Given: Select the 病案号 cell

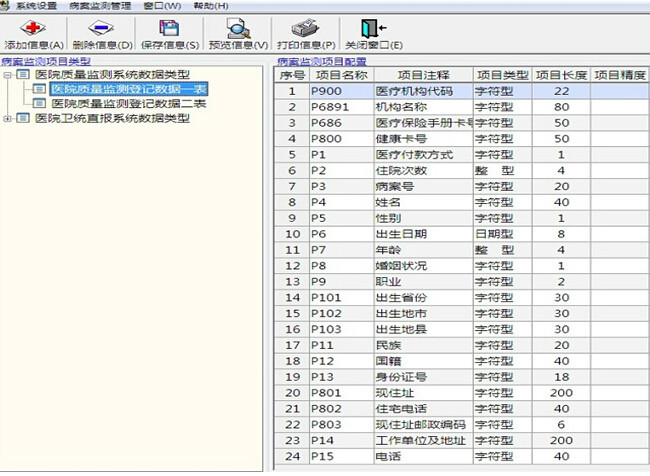Looking at the screenshot, I should [x=423, y=186].
